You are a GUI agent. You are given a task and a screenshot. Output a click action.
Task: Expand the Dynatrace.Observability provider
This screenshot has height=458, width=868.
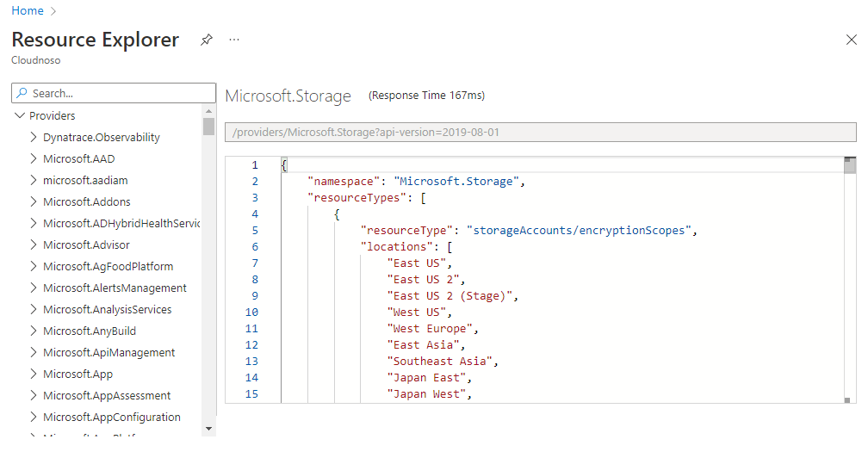click(x=34, y=137)
